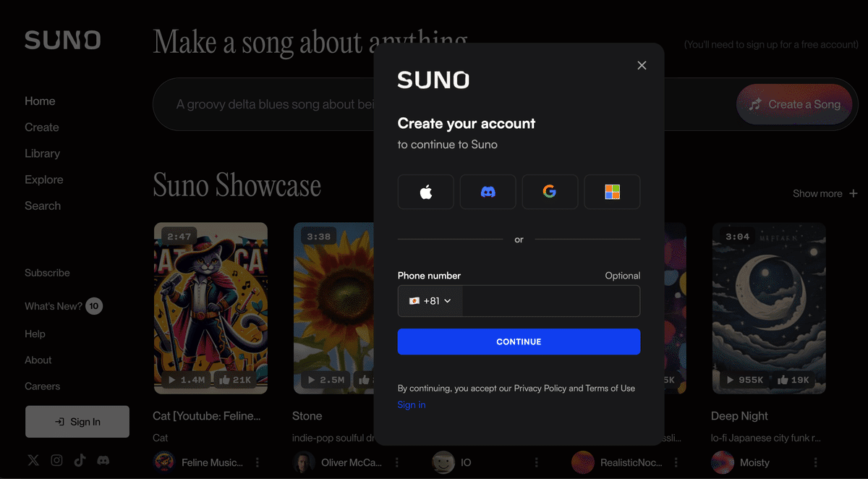
Task: Open Oliver McCa... profile avatar
Action: (x=305, y=462)
